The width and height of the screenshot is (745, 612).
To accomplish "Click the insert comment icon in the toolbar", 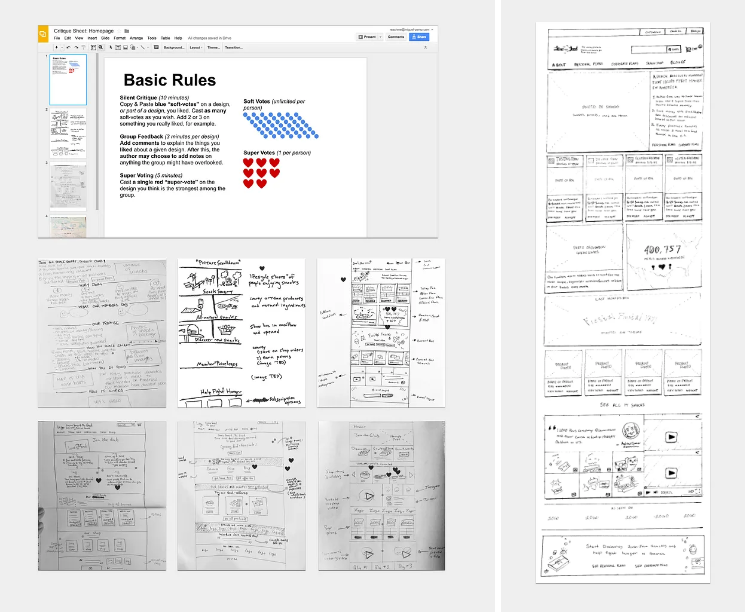I will pos(153,46).
